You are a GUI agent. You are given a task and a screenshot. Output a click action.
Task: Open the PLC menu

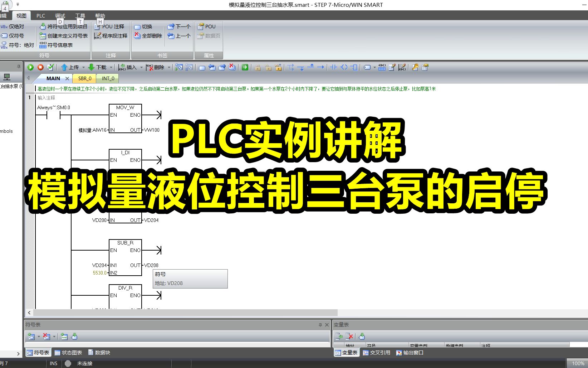pos(40,15)
